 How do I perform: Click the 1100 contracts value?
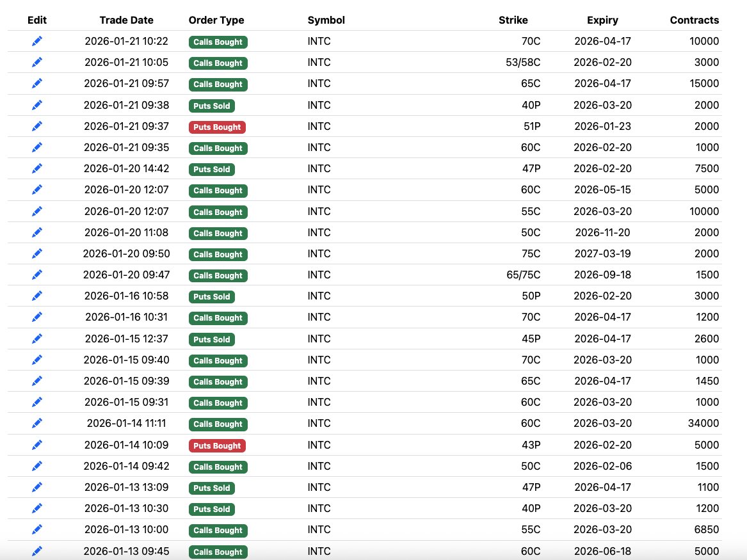tap(707, 487)
